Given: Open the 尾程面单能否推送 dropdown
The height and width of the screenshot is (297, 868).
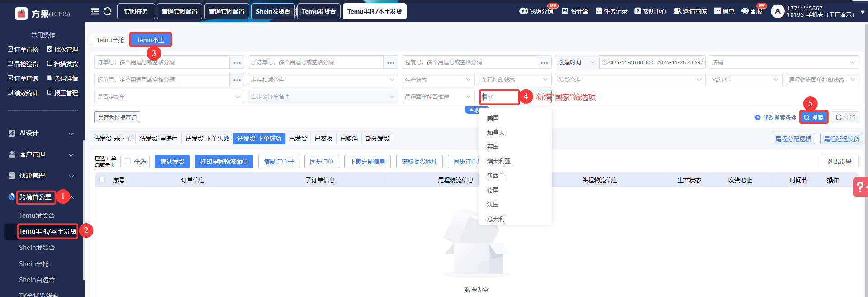Looking at the screenshot, I should coord(438,96).
